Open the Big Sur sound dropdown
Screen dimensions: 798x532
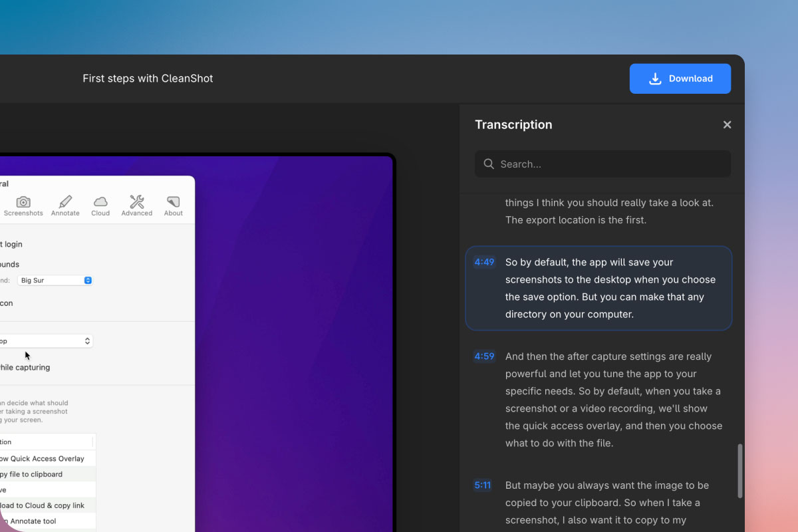tap(55, 281)
